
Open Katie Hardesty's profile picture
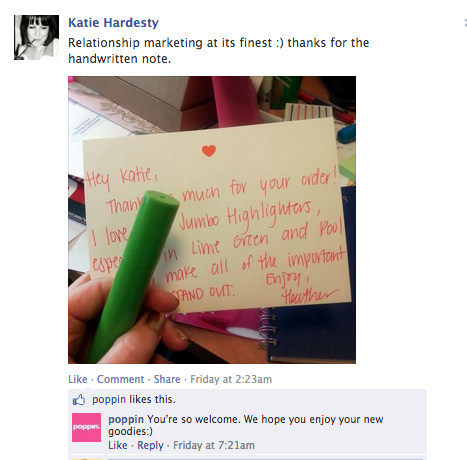[x=36, y=37]
